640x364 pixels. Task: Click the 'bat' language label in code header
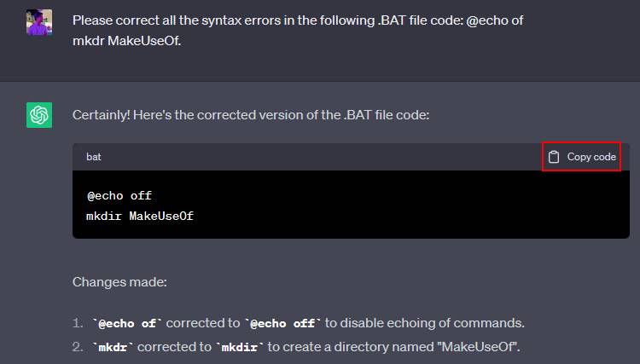tap(94, 157)
